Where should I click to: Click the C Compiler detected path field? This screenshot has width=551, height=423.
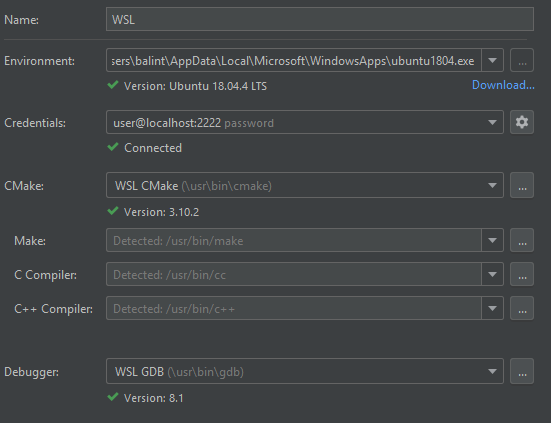pyautogui.click(x=294, y=274)
